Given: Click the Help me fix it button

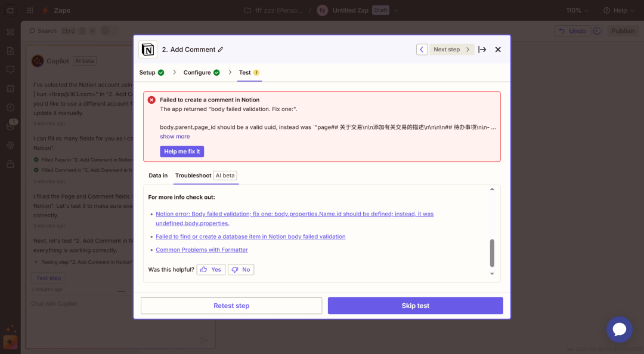Looking at the screenshot, I should click(x=182, y=152).
